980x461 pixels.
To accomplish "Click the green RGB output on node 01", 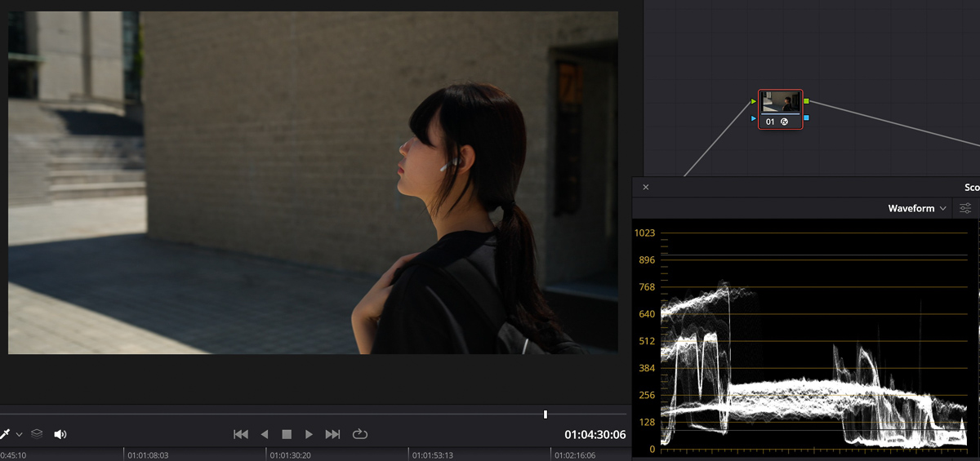I will coord(807,101).
